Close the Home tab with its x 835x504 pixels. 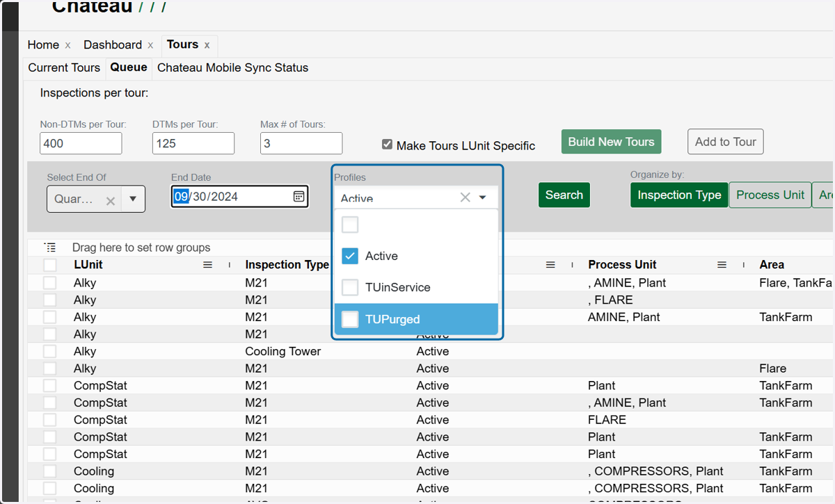[x=67, y=45]
